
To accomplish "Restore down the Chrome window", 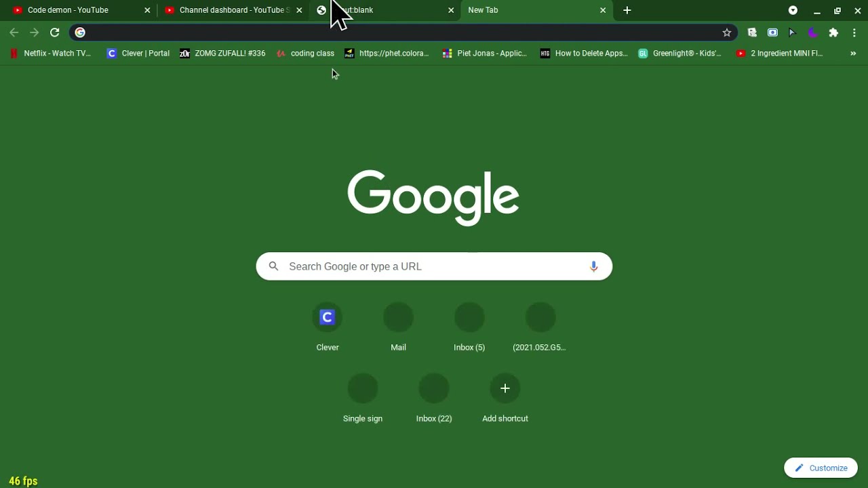I will point(837,10).
